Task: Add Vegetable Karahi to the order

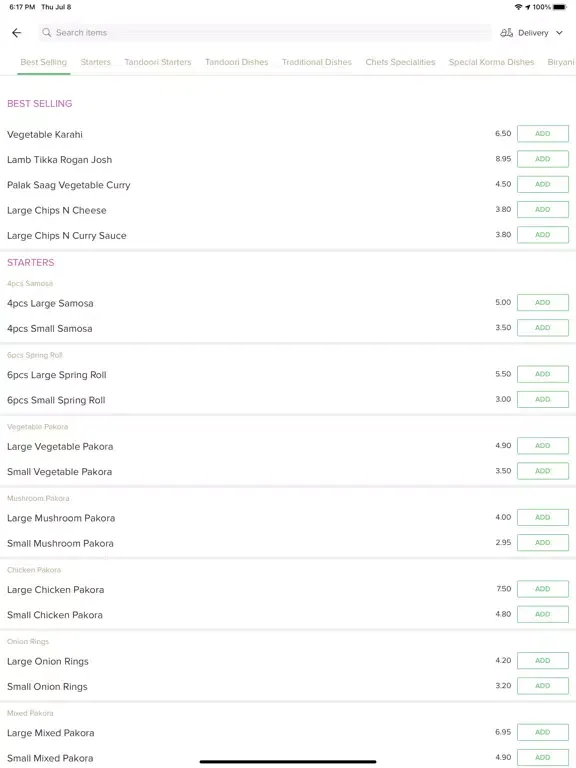Action: [x=543, y=134]
